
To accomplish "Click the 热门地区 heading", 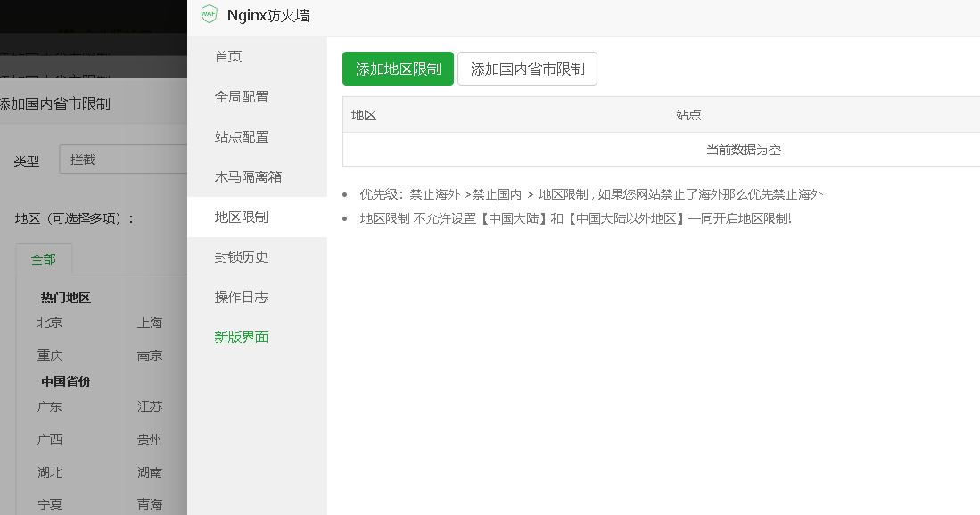I will [66, 298].
